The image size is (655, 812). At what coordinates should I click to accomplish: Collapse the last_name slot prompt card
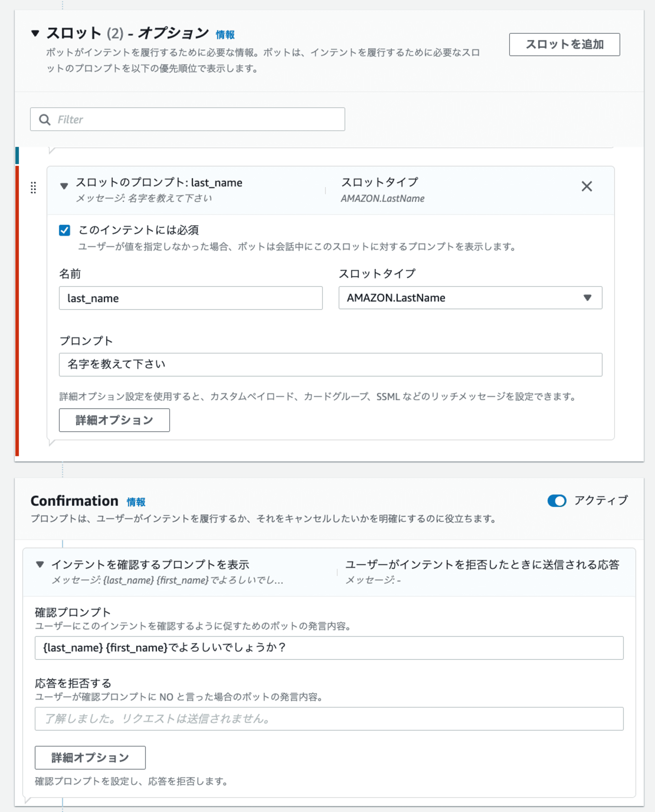point(64,186)
